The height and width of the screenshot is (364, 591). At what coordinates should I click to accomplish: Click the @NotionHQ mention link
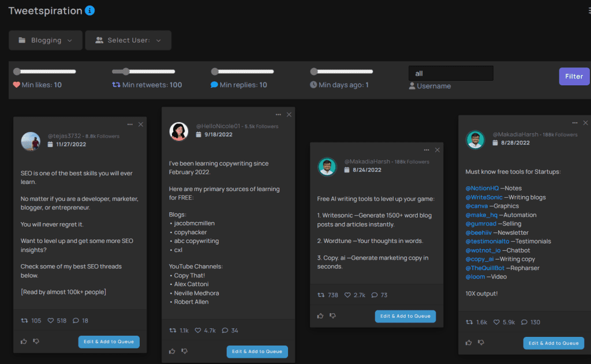482,188
